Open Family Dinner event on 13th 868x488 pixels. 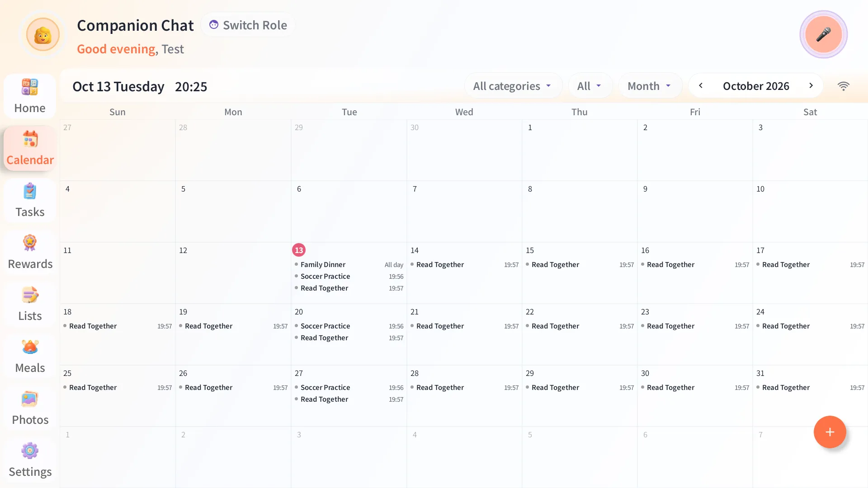[349, 265]
